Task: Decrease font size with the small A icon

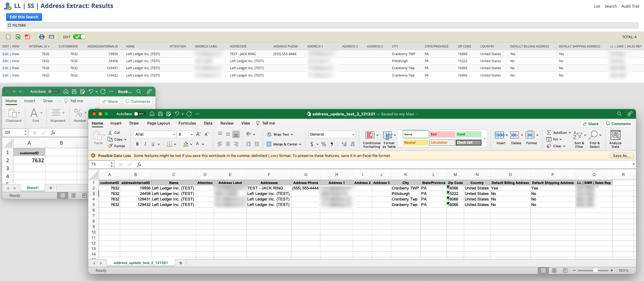Action: click(x=207, y=134)
